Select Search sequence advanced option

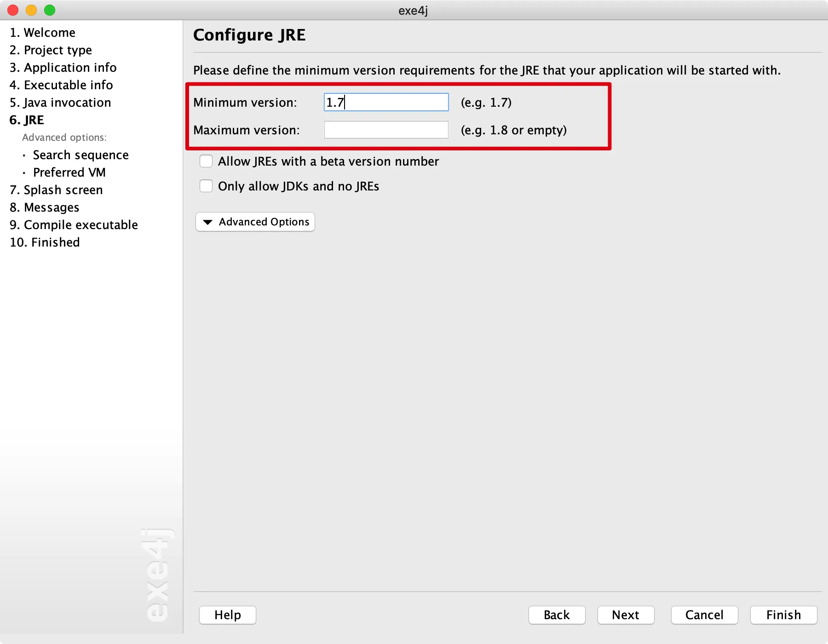point(81,155)
